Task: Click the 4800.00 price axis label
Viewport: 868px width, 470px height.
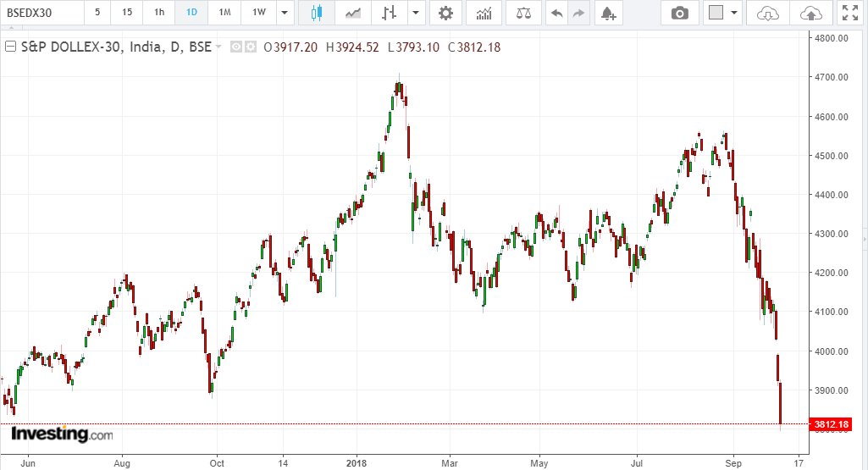Action: click(831, 38)
